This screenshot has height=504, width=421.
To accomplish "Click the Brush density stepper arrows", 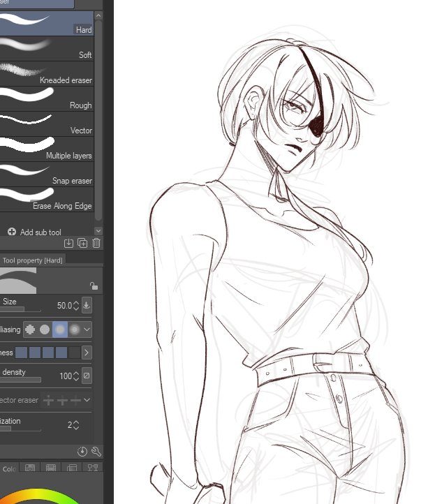I will (76, 376).
